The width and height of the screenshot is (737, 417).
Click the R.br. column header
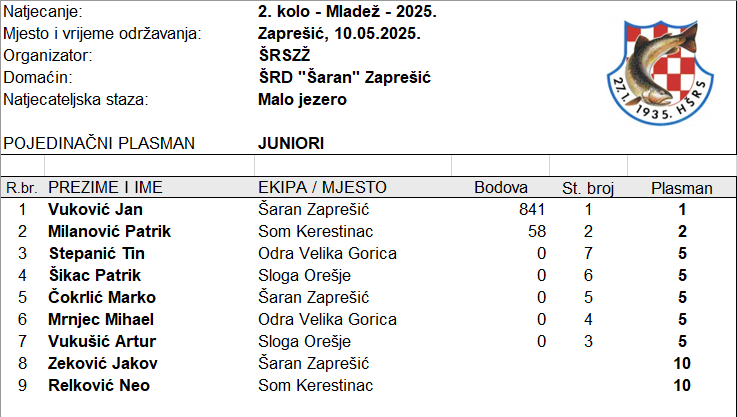[x=21, y=188]
